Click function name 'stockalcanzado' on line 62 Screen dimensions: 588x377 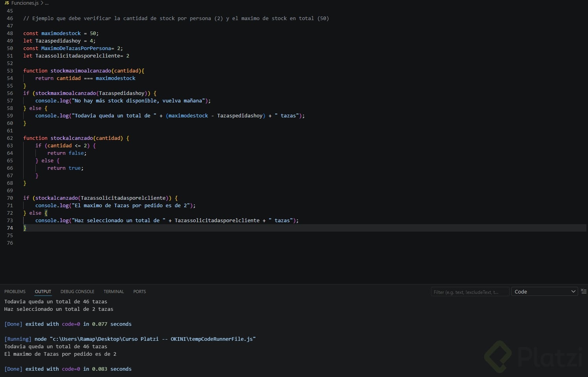point(72,138)
